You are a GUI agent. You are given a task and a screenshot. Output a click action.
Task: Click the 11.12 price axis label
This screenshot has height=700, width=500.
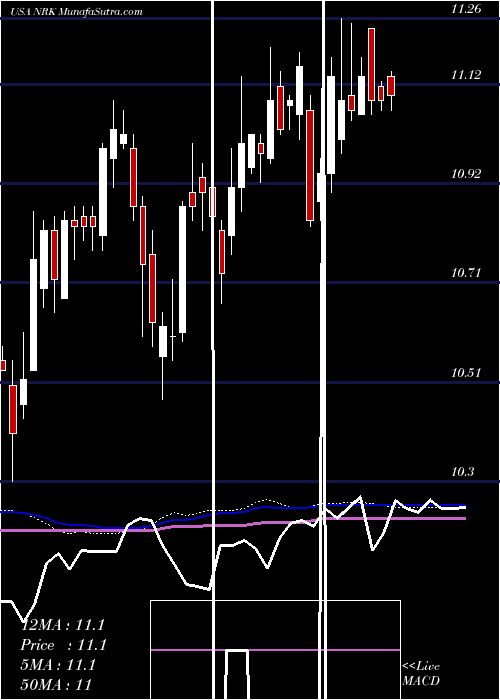point(466,75)
